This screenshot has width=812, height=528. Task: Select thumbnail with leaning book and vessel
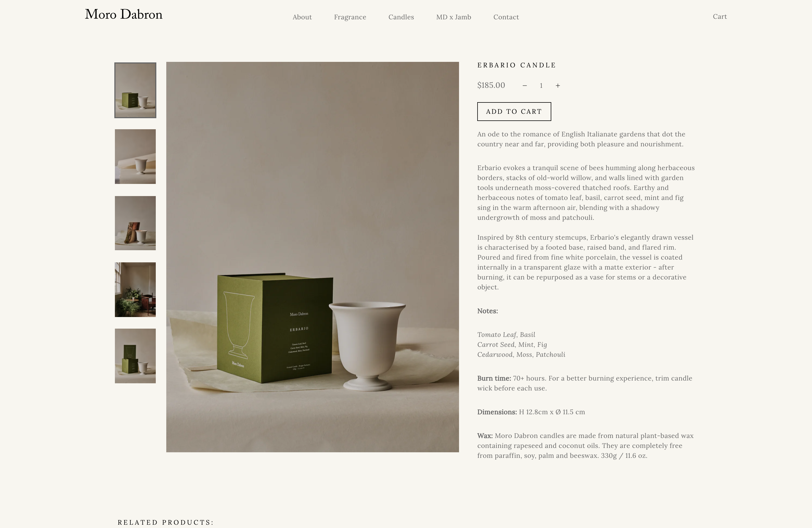point(135,223)
